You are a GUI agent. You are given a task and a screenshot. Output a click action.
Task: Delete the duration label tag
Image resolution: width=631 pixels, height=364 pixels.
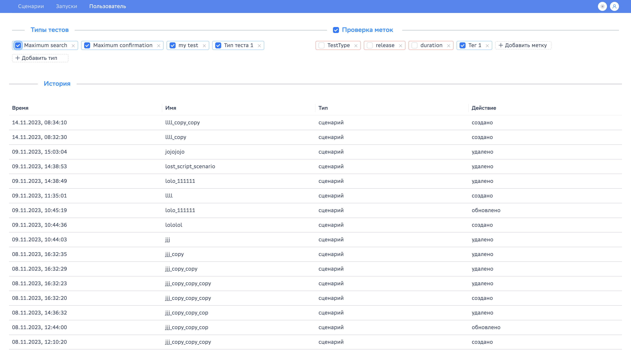(x=448, y=46)
